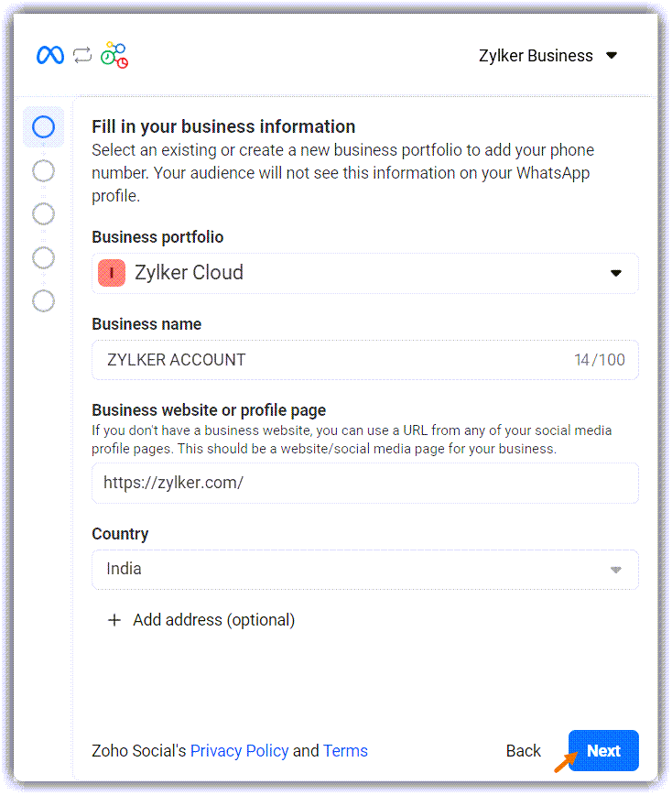Select the fifth step circle indicator
This screenshot has height=795, width=672.
pos(43,300)
